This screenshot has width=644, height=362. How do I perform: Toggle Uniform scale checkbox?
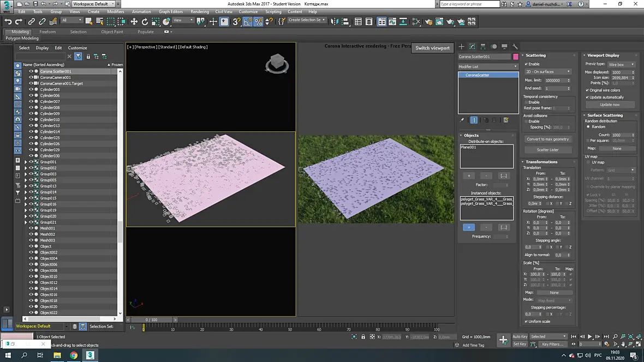pyautogui.click(x=526, y=321)
